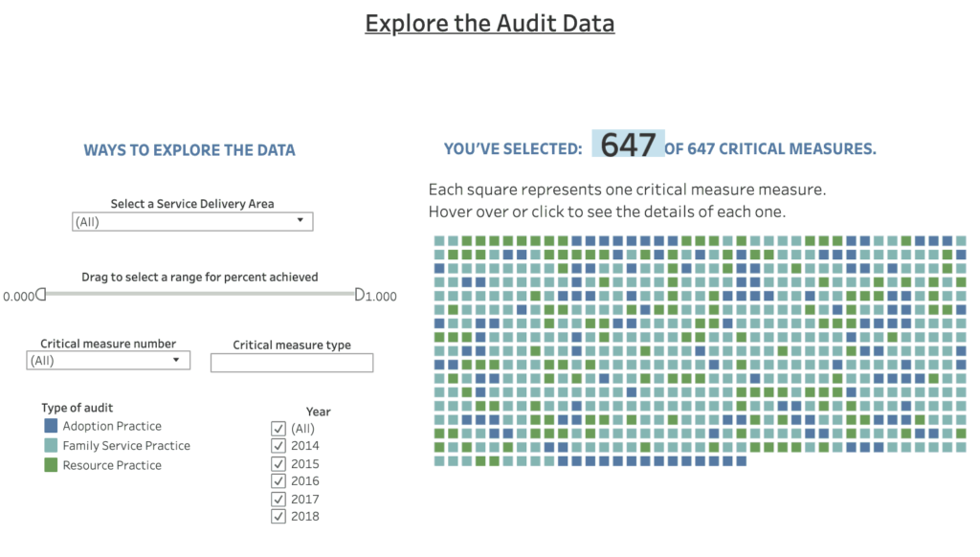980x557 pixels.
Task: Toggle the 2018 year checkbox
Action: click(278, 517)
